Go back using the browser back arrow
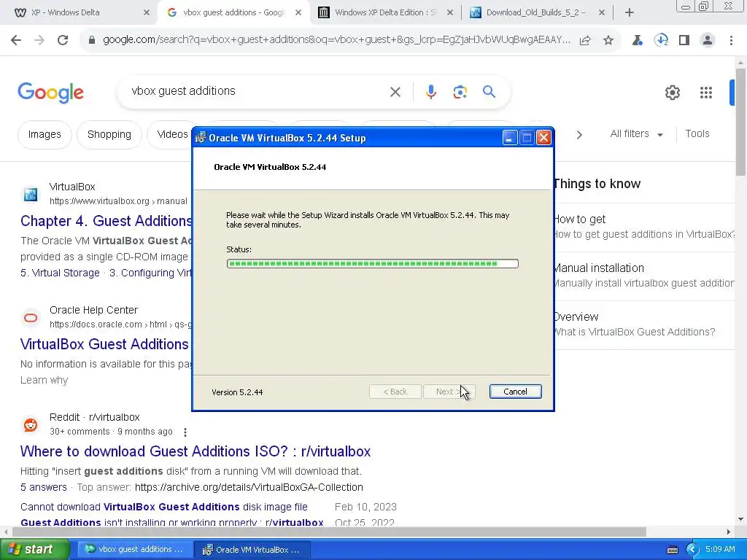 point(16,41)
